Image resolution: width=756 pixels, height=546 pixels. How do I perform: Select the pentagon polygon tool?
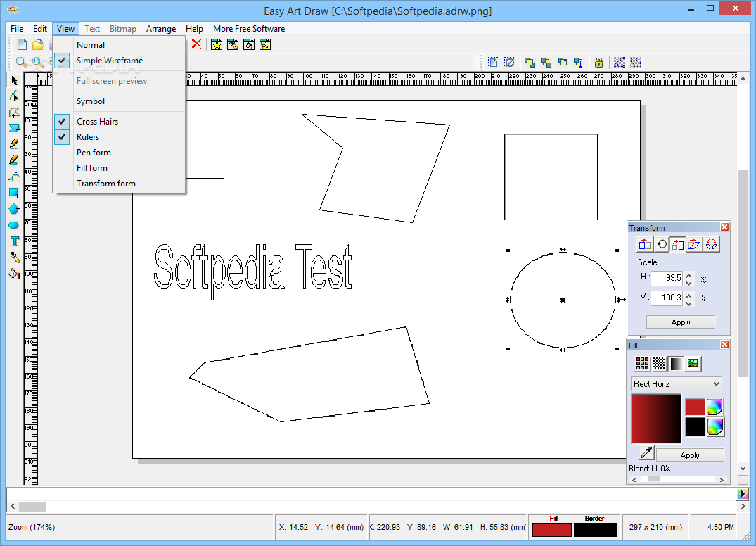[x=14, y=209]
